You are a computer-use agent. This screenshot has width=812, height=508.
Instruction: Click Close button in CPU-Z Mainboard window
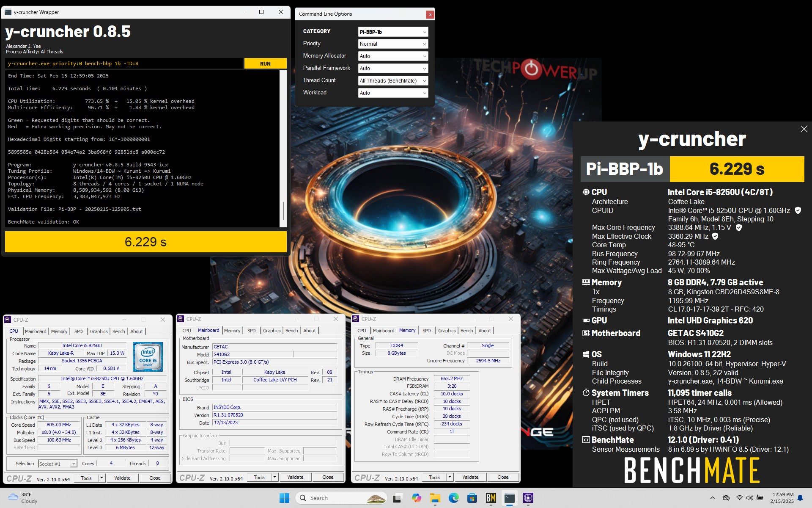coord(328,477)
